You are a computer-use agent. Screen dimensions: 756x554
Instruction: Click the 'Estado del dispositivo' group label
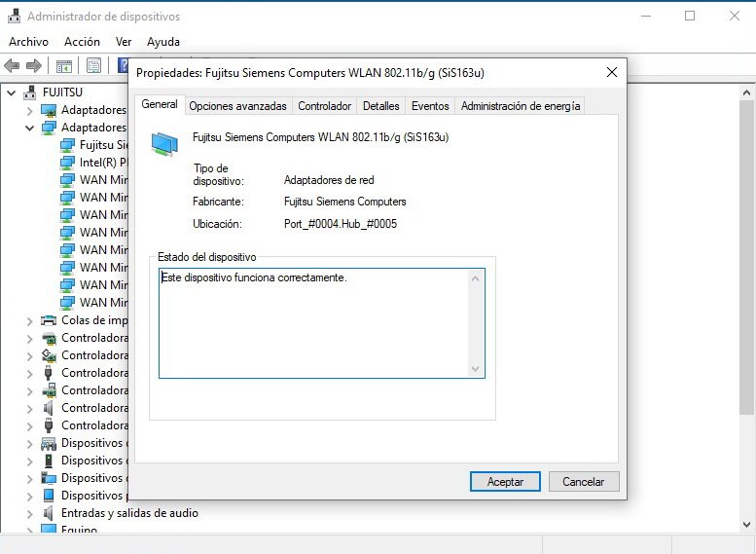click(x=207, y=257)
